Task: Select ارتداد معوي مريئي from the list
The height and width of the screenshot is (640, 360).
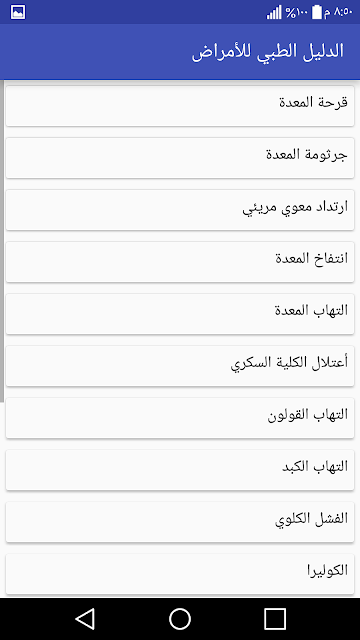Action: [x=180, y=210]
